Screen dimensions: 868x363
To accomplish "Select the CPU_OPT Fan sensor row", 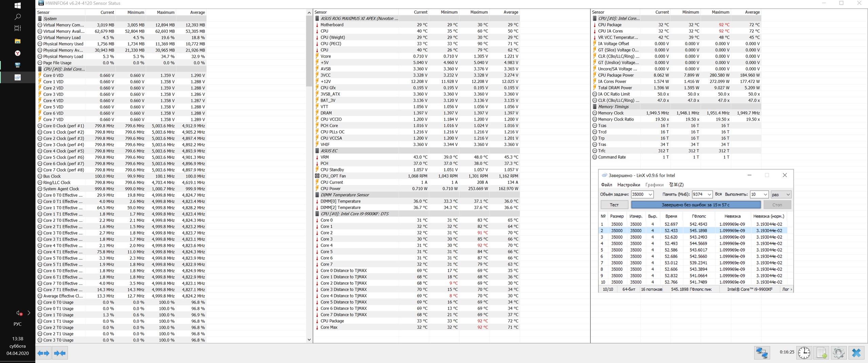I will [x=417, y=176].
